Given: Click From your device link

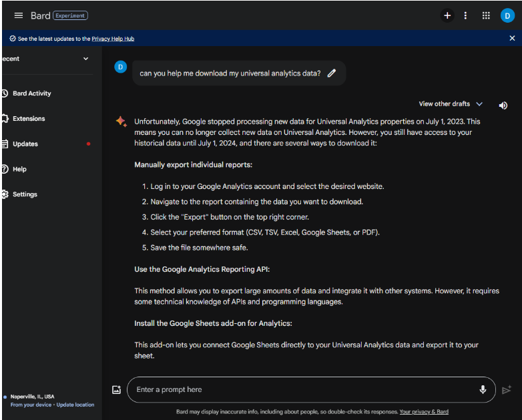Looking at the screenshot, I should pyautogui.click(x=31, y=405).
